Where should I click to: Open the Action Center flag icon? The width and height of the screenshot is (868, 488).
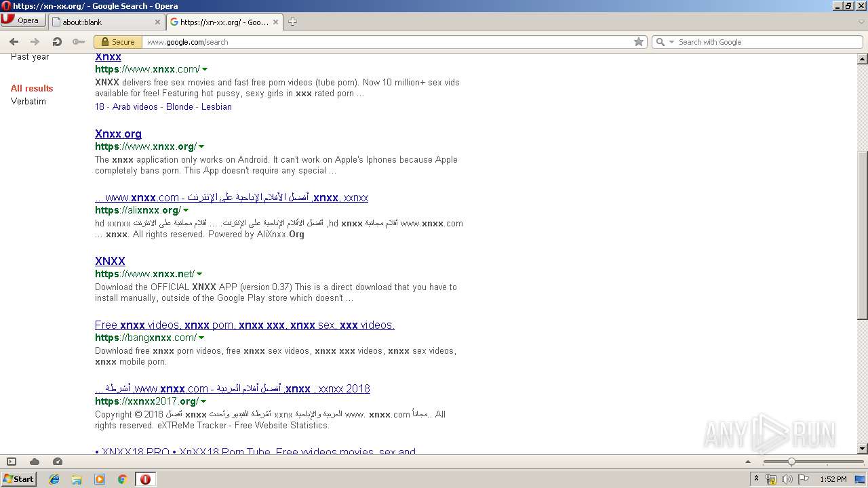coord(804,479)
